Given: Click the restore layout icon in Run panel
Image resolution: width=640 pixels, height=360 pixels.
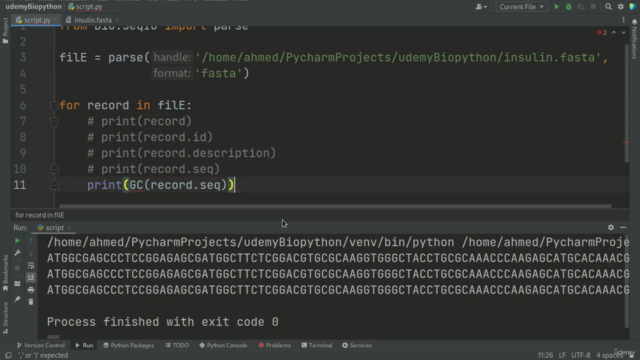Looking at the screenshot, I should pyautogui.click(x=17, y=284).
